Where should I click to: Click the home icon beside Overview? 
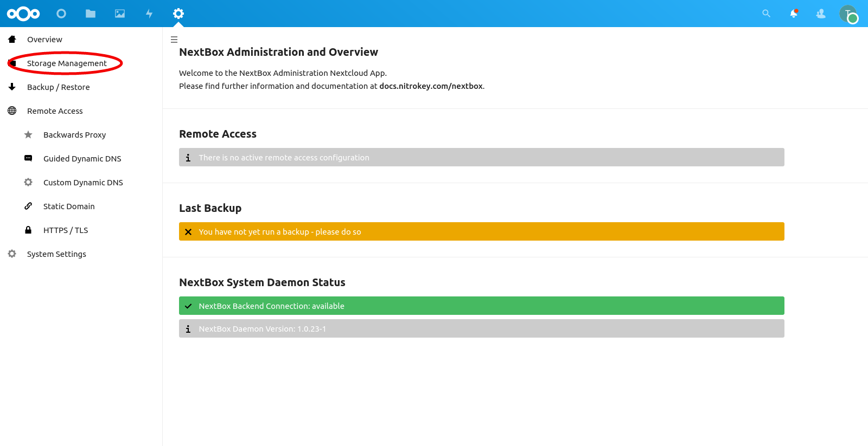click(12, 39)
